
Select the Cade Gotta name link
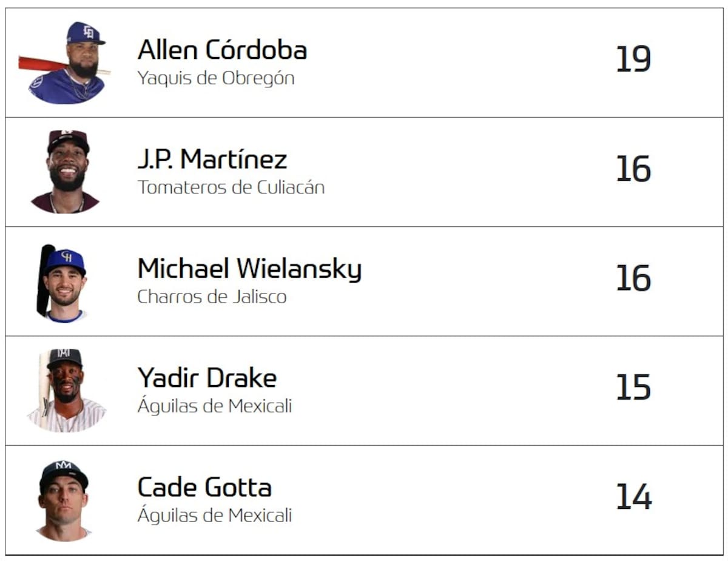pos(204,487)
